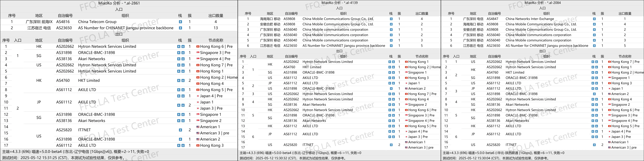Screen dimensions: 644x161
Task: Click flag beside 'Hong Kong 7 | Pre' in al-4139 panel
Action: pyautogui.click(x=406, y=94)
